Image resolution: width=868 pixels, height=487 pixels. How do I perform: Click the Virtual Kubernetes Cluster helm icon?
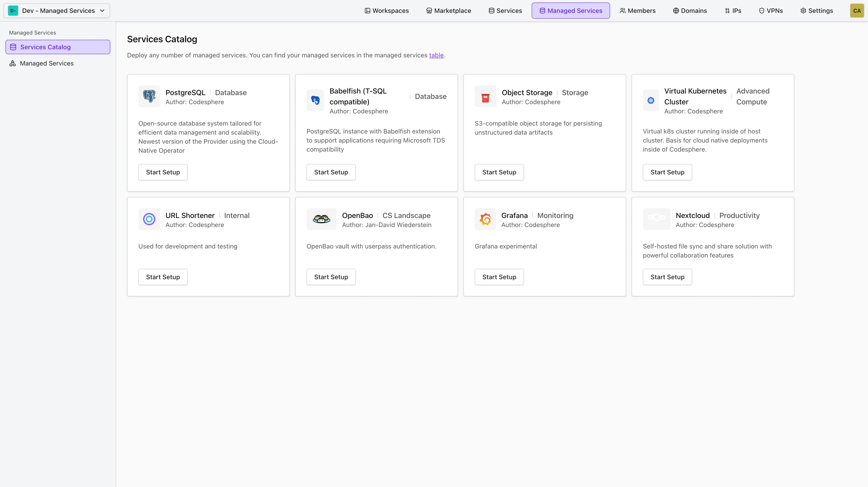[x=651, y=100]
